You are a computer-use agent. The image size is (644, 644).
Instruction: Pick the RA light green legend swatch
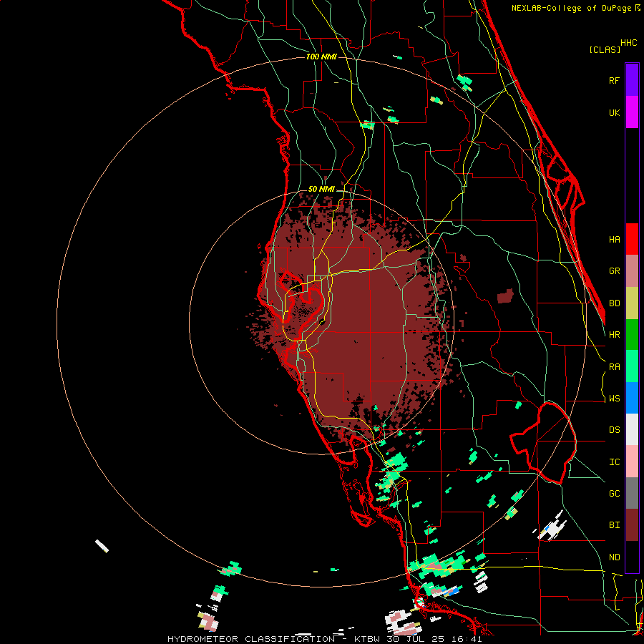(632, 366)
